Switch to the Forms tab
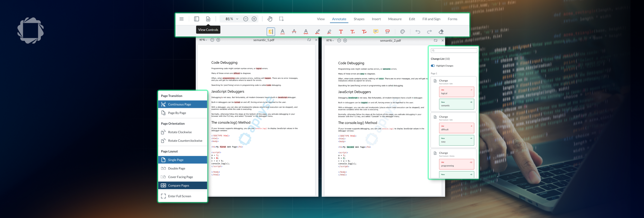This screenshot has width=644, height=218. tap(452, 19)
